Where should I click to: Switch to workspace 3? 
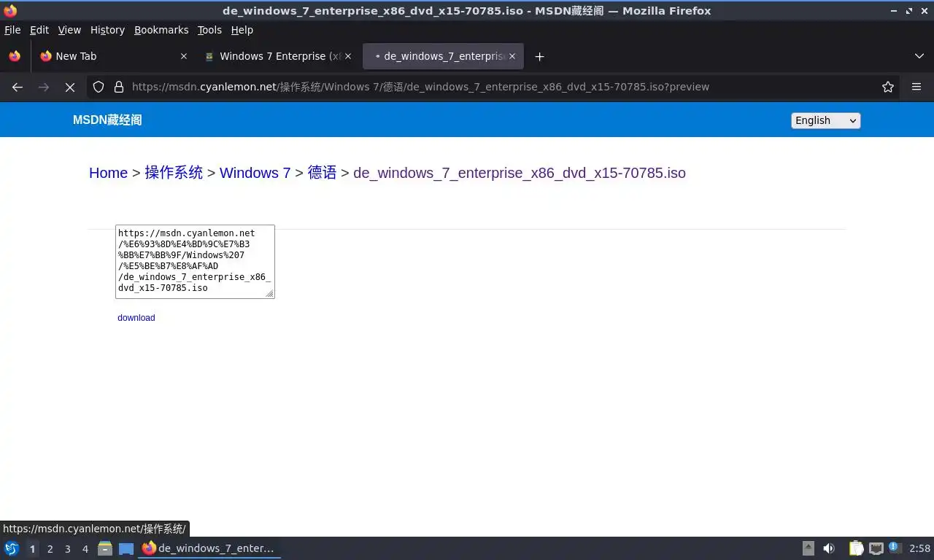click(x=68, y=549)
